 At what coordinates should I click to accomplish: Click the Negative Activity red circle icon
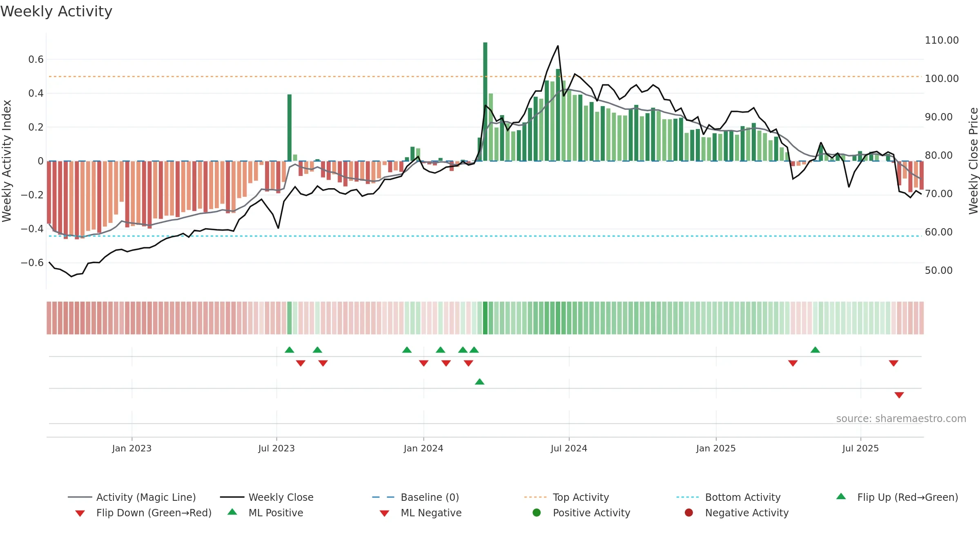(x=689, y=513)
